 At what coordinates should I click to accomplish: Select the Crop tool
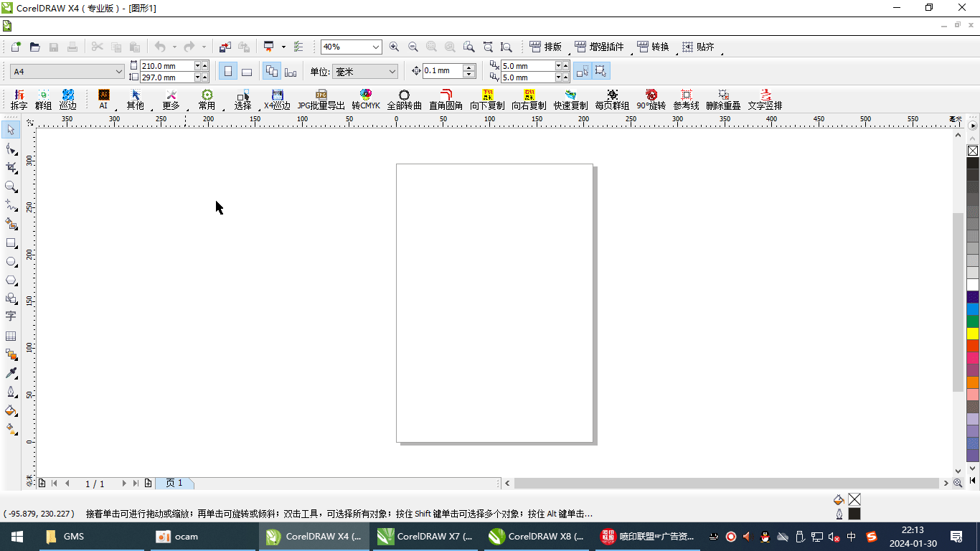(11, 167)
